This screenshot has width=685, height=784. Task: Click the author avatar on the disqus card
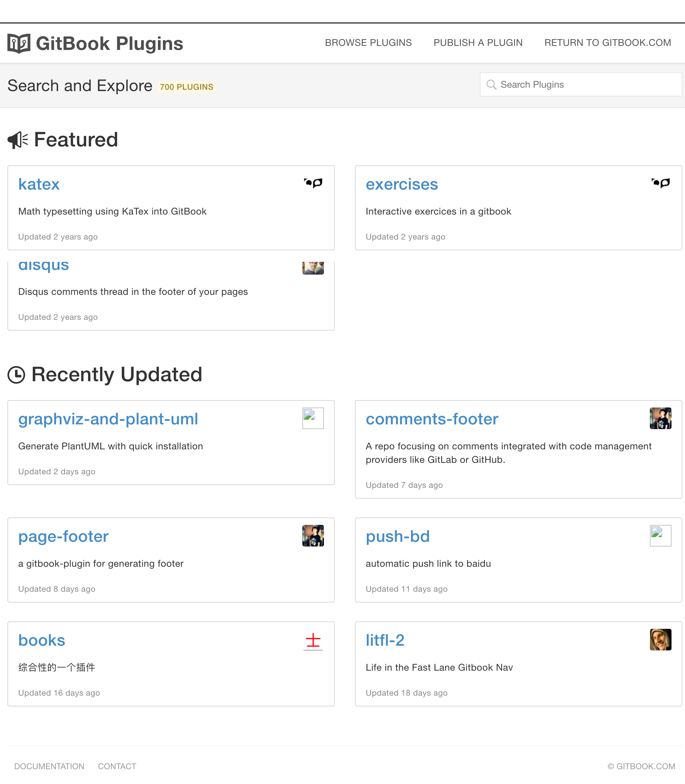click(313, 268)
